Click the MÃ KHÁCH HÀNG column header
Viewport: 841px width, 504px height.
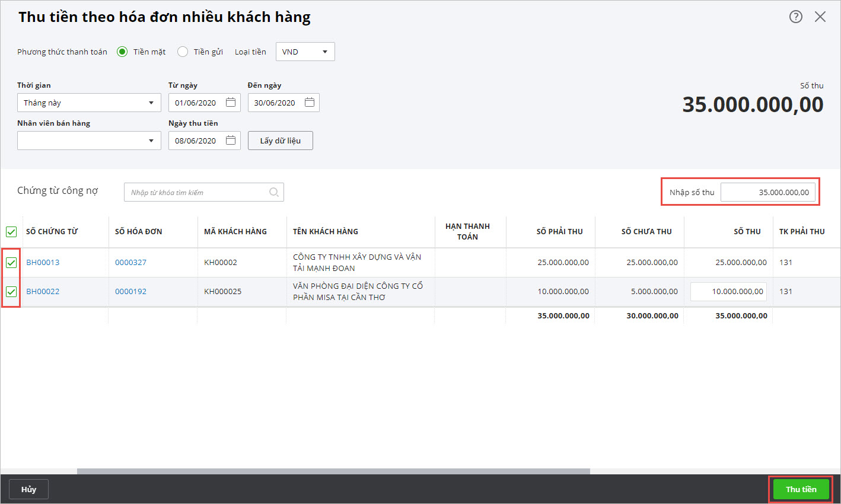pos(235,231)
